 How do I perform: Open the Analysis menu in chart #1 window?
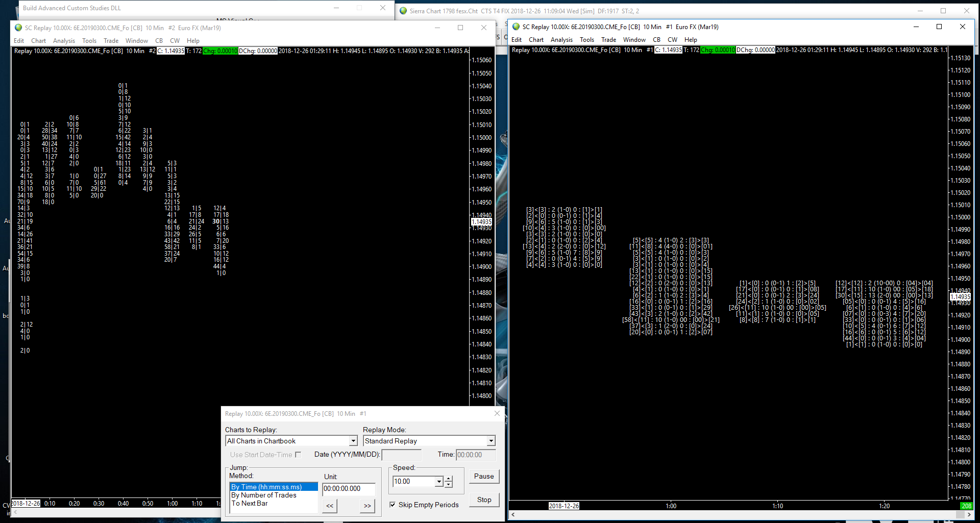point(561,40)
